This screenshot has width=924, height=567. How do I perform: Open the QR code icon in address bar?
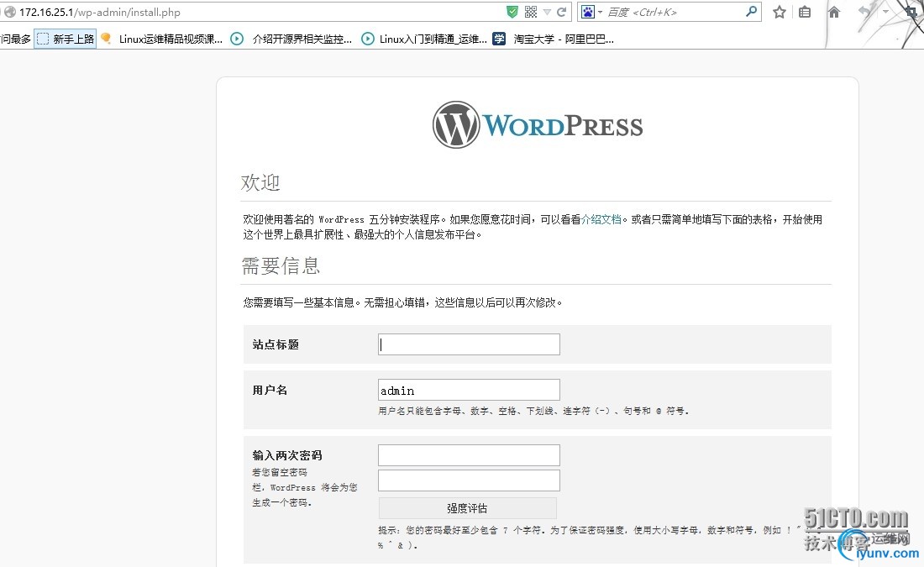tap(531, 12)
